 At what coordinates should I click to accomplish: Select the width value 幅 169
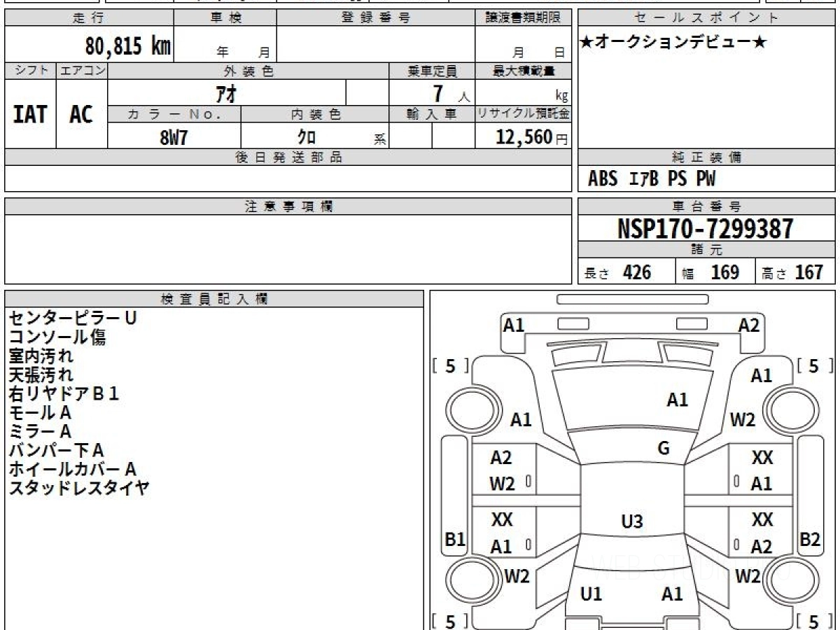(x=711, y=272)
